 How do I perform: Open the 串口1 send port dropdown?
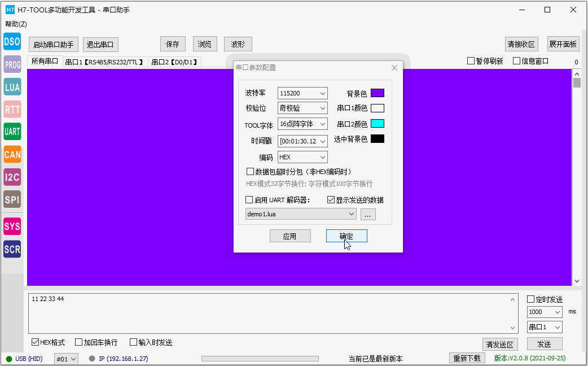(545, 328)
